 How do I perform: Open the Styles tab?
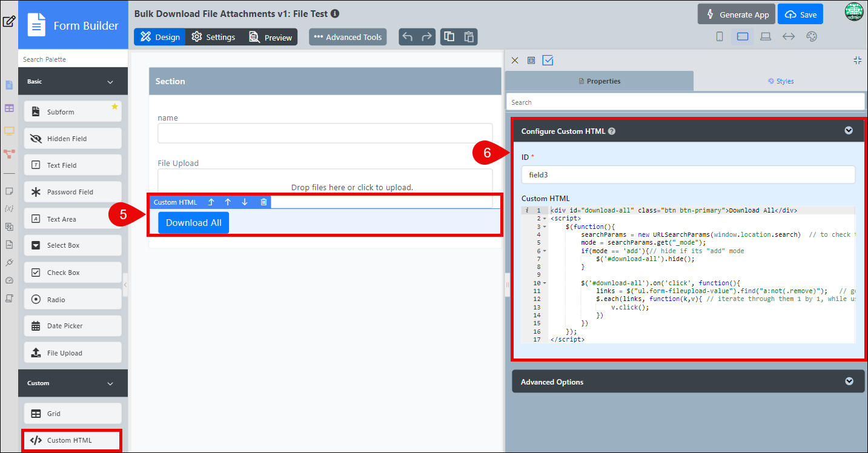(x=781, y=81)
